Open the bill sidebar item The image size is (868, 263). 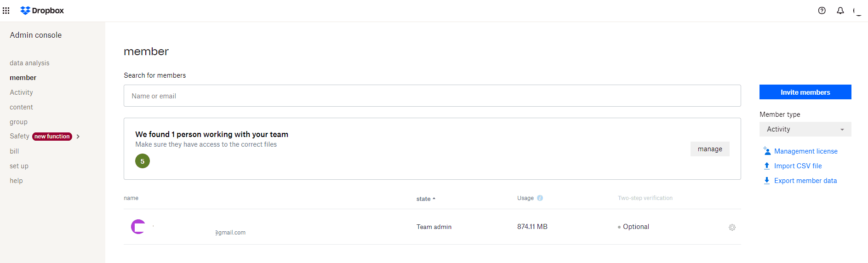14,151
